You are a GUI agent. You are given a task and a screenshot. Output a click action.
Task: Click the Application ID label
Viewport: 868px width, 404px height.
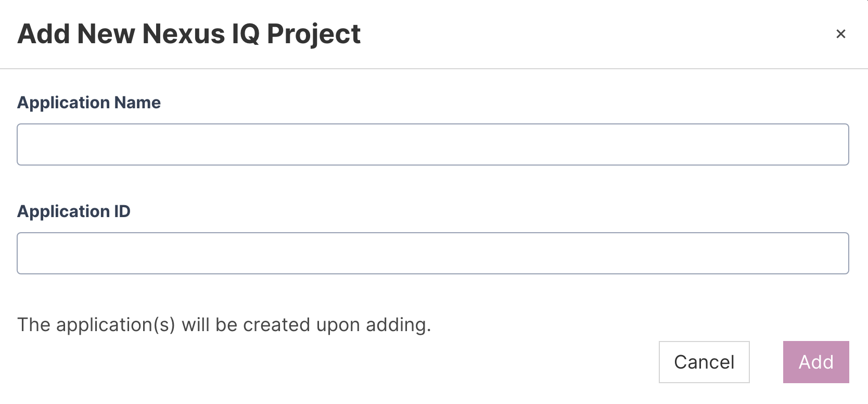(x=74, y=211)
